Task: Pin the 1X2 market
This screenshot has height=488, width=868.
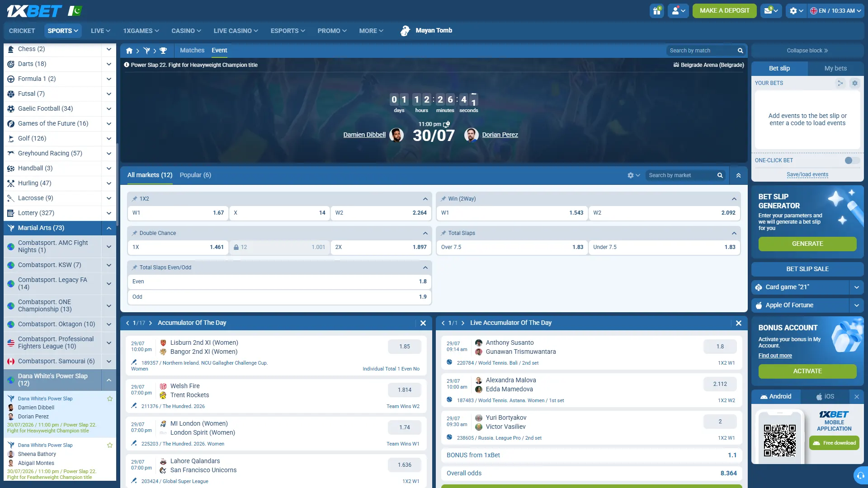Action: [x=134, y=199]
